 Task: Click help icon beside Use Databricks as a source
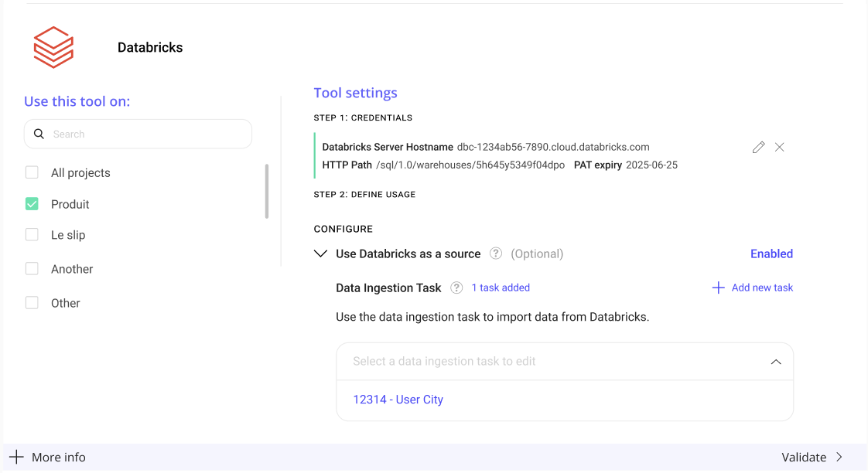[496, 254]
